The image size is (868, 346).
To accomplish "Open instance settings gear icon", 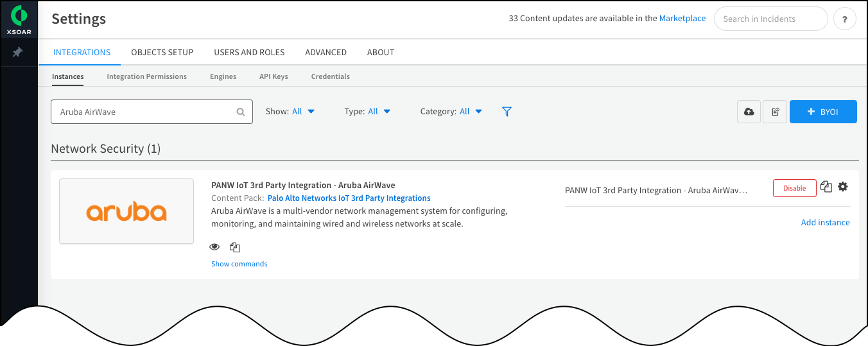I will tap(843, 187).
